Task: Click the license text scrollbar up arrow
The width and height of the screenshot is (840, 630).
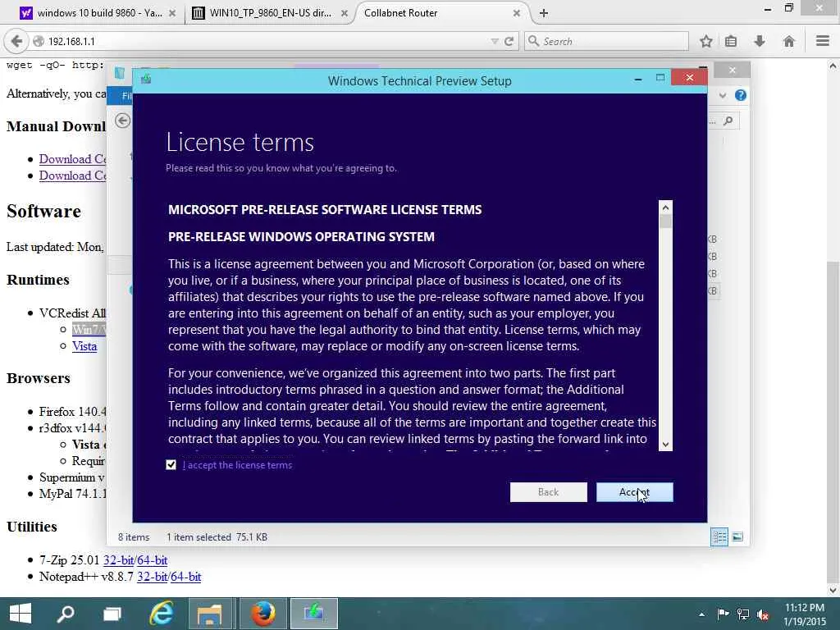Action: click(x=665, y=208)
